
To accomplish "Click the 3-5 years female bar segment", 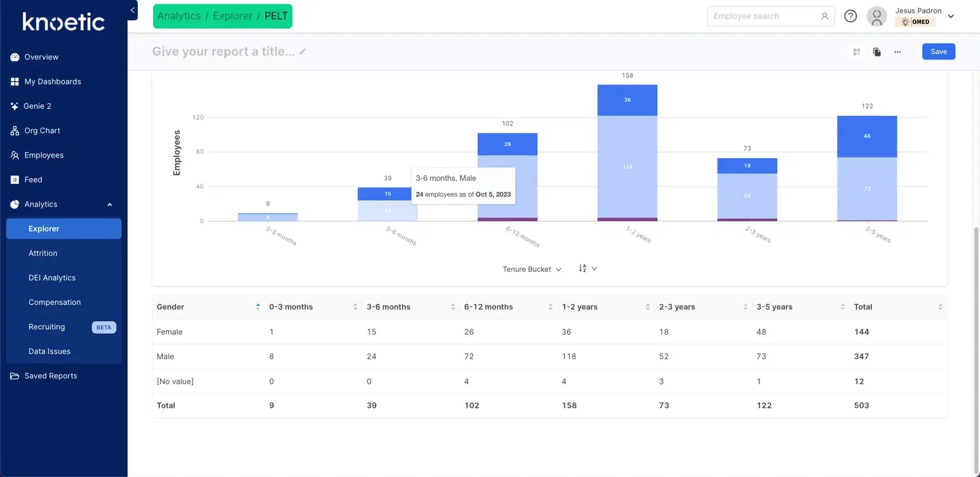I will click(867, 136).
